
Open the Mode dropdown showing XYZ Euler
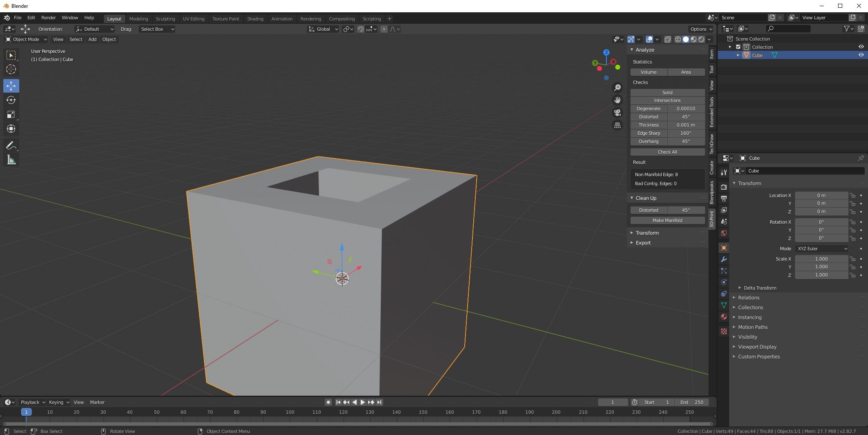822,248
